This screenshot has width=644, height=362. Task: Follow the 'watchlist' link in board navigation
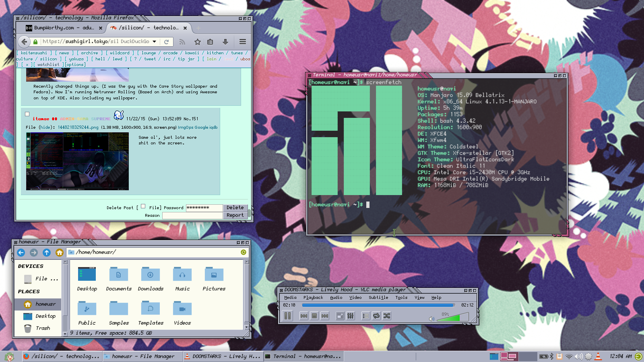[x=48, y=64]
